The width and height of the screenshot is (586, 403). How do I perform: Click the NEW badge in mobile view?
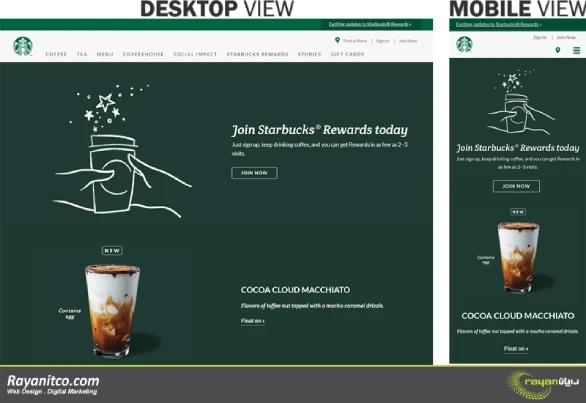(x=518, y=212)
